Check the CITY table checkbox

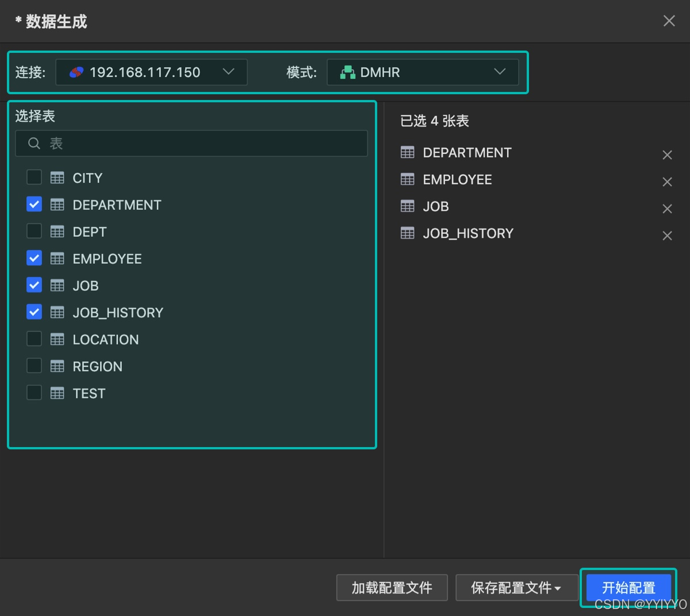tap(34, 177)
